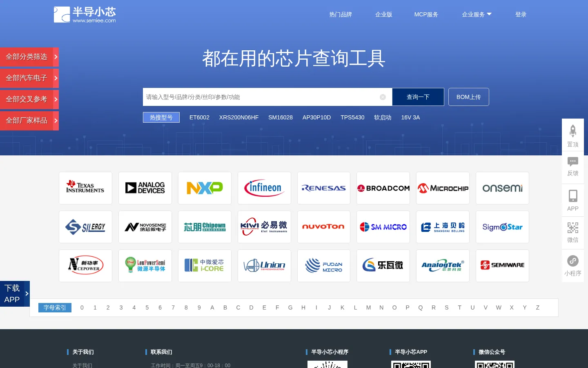This screenshot has height=368, width=588.
Task: Open the Nuvoton brand logo
Action: (324, 227)
